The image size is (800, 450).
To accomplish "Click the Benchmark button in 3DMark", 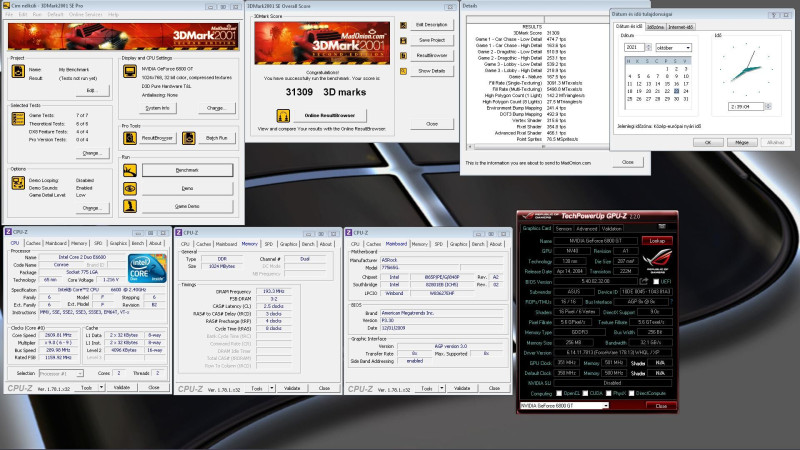I will click(187, 170).
